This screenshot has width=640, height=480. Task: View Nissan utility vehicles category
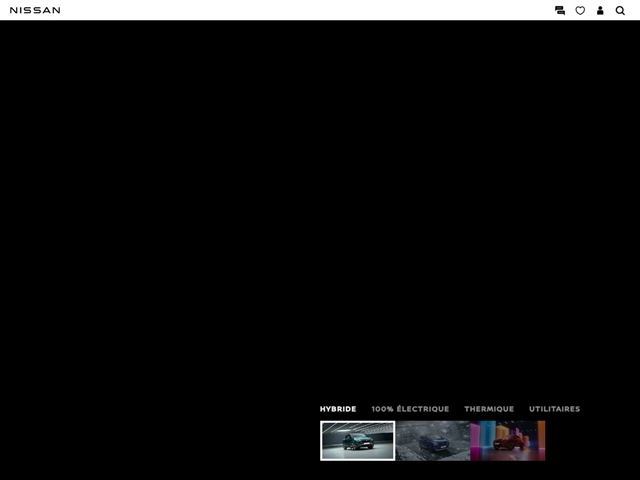554,409
